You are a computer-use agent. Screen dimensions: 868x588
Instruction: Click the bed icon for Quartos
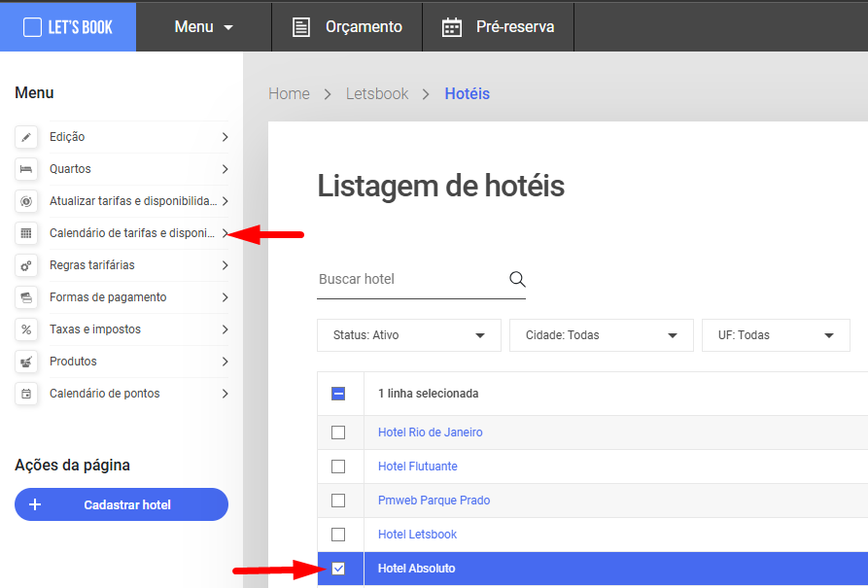(26, 169)
